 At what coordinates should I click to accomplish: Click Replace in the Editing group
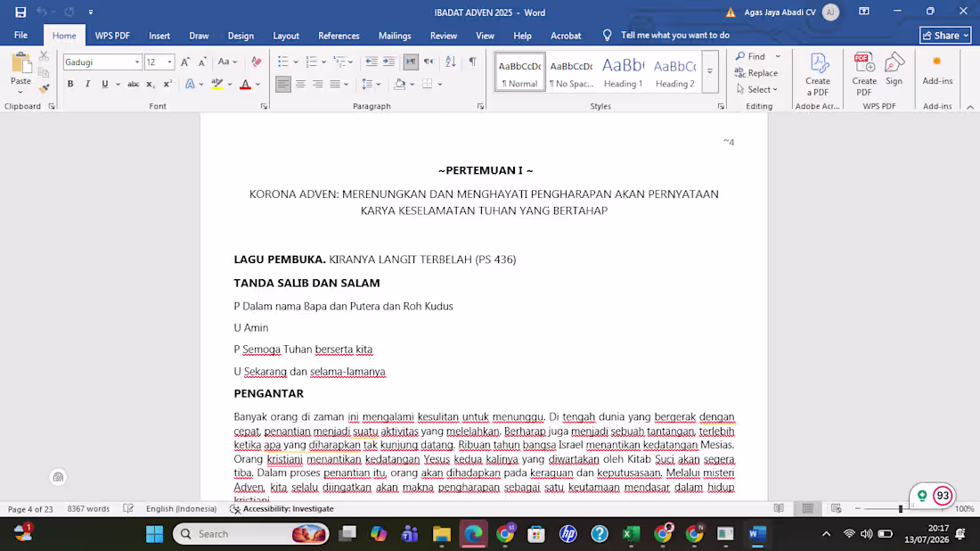pos(756,73)
